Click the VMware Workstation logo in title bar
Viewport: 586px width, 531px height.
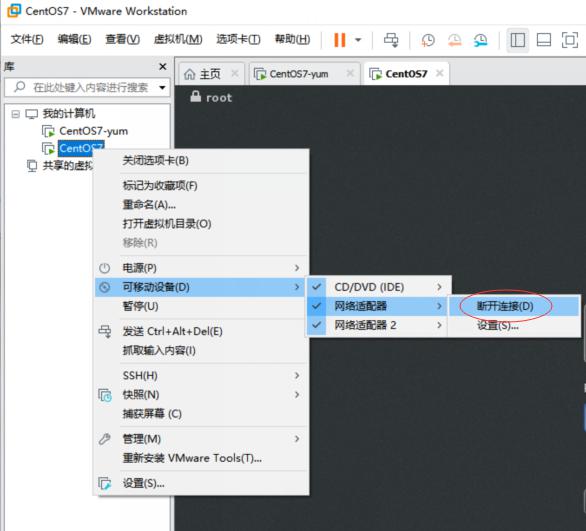click(x=14, y=11)
